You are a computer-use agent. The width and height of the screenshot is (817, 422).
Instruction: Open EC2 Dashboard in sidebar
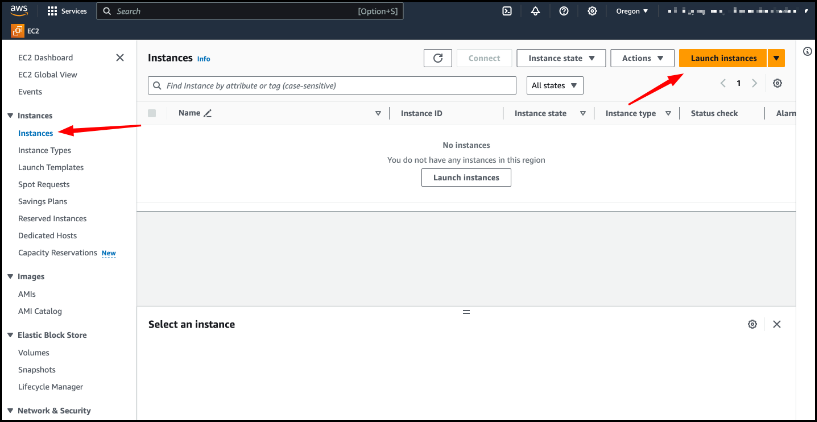(45, 57)
